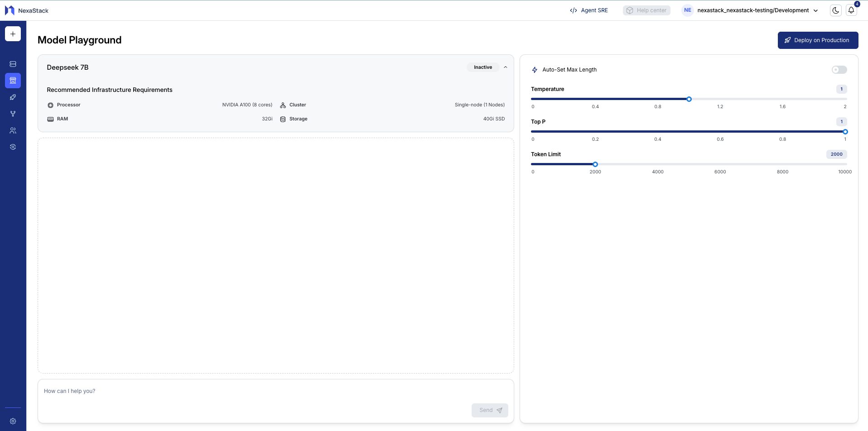Focus the 'How can I help you?' input
Image resolution: width=868 pixels, height=431 pixels.
[x=254, y=391]
